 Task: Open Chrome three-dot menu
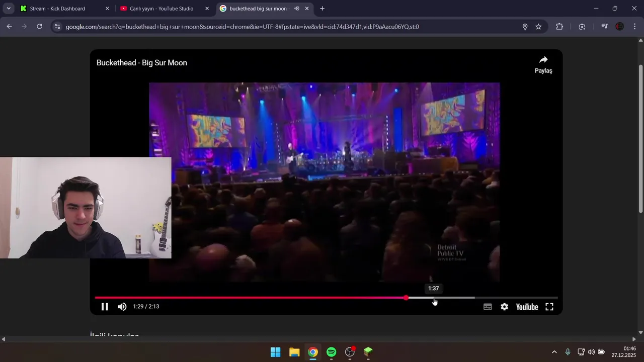(x=635, y=27)
